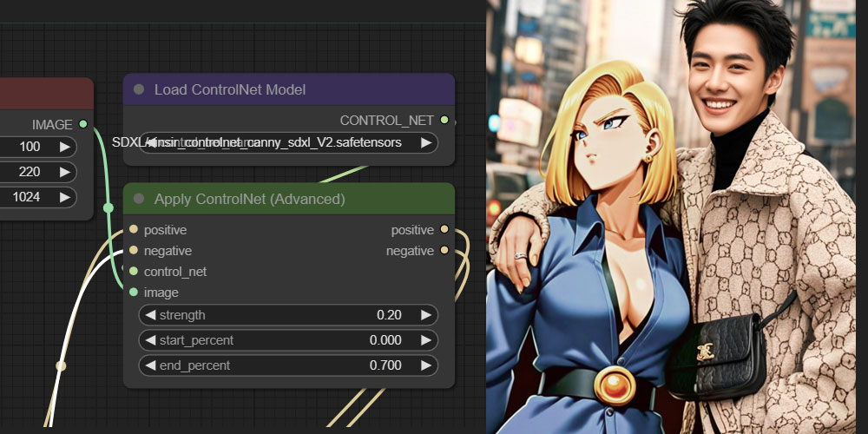Click the end_percent 0.700 value field
This screenshot has height=434, width=868.
[288, 365]
